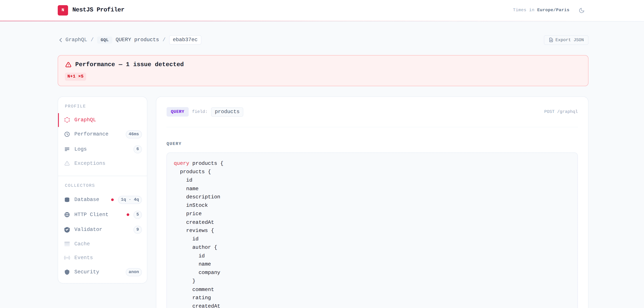The height and width of the screenshot is (308, 644).
Task: Click the warning triangle in the Performance alert
Action: (x=68, y=64)
